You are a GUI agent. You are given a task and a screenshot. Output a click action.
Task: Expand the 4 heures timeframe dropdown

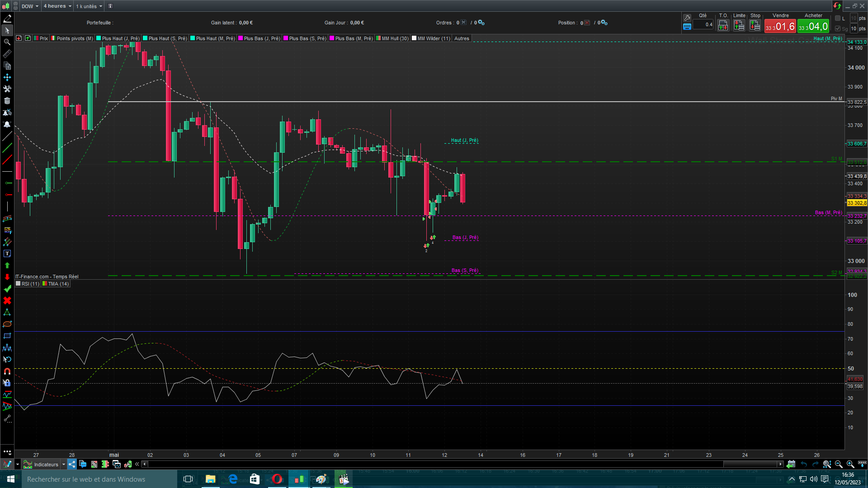[57, 6]
